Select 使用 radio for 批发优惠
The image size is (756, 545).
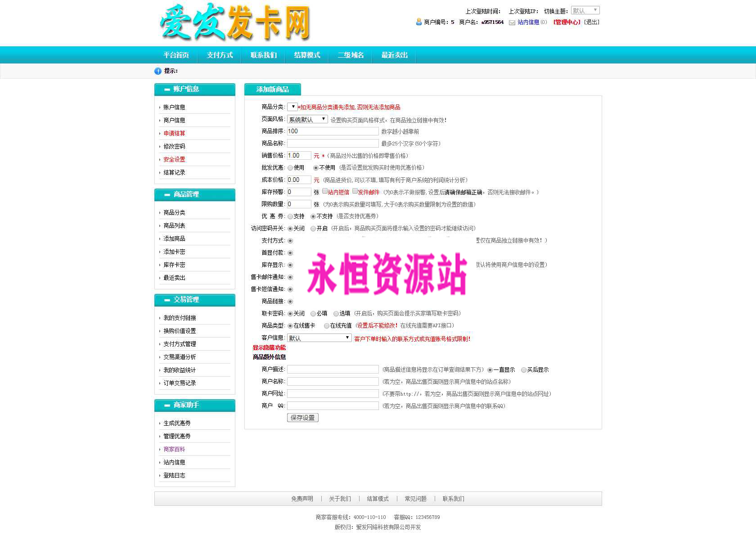pyautogui.click(x=290, y=168)
